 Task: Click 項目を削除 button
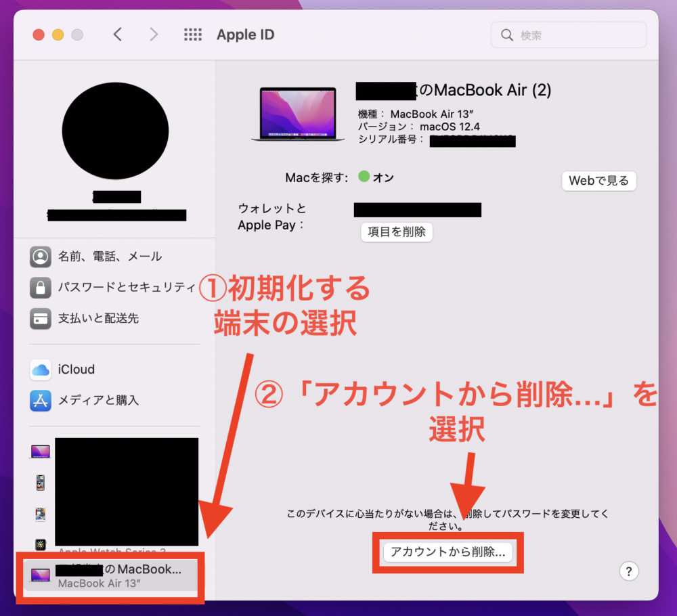pyautogui.click(x=397, y=232)
